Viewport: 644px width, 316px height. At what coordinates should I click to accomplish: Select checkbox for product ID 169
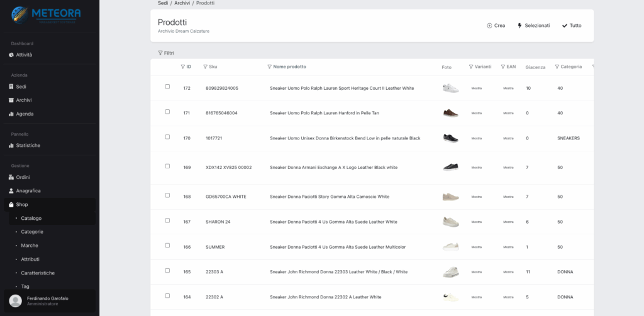point(167,166)
